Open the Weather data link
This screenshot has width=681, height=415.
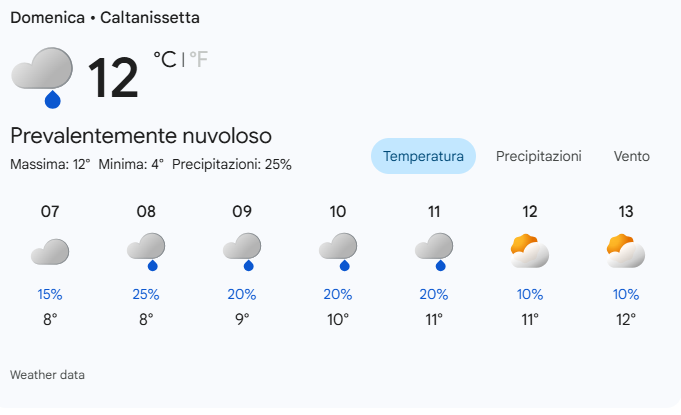[x=47, y=374]
